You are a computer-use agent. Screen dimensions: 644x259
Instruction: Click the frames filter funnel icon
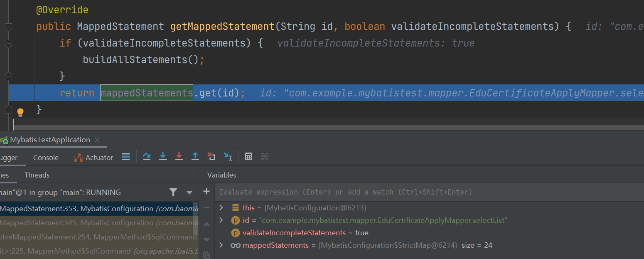pyautogui.click(x=173, y=192)
